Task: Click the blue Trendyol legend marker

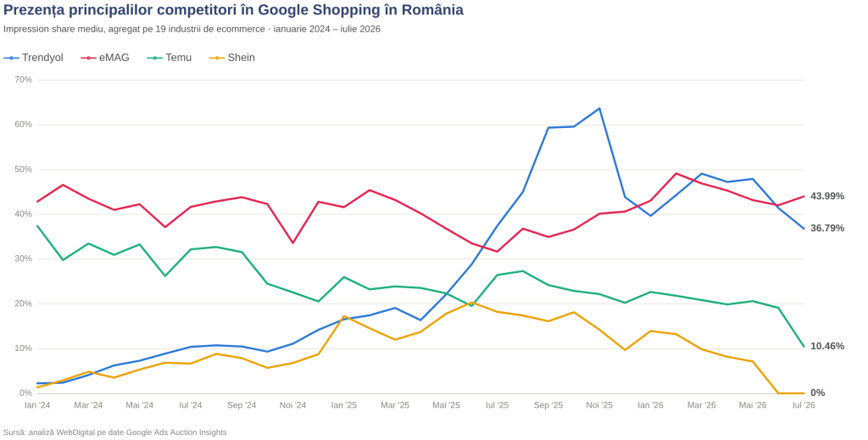Action: point(11,58)
